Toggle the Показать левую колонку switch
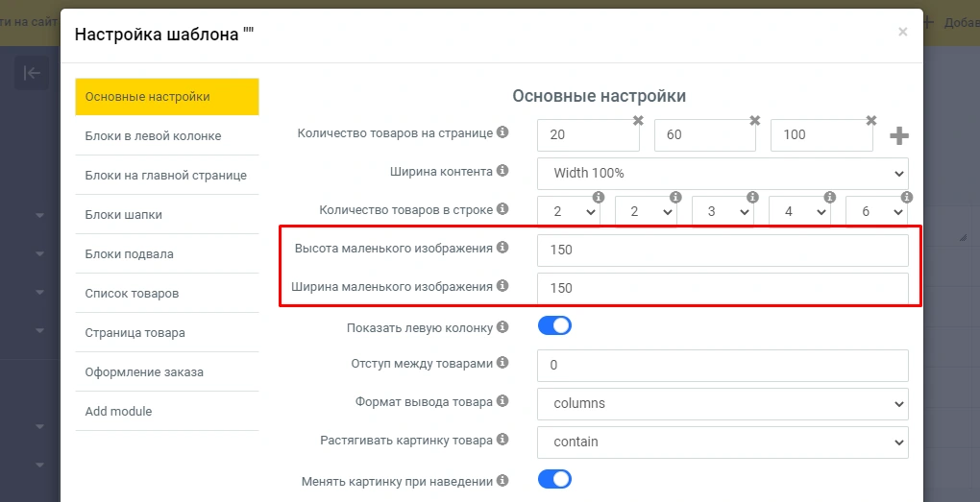Viewport: 980px width, 502px height. click(x=554, y=326)
